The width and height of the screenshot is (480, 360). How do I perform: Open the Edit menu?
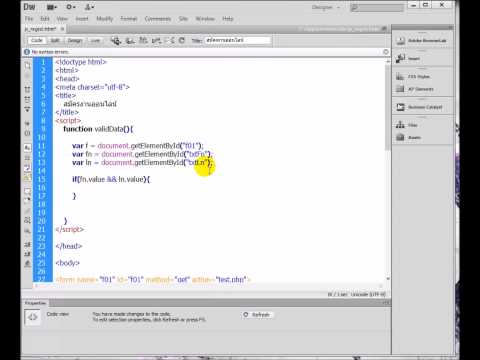45,19
